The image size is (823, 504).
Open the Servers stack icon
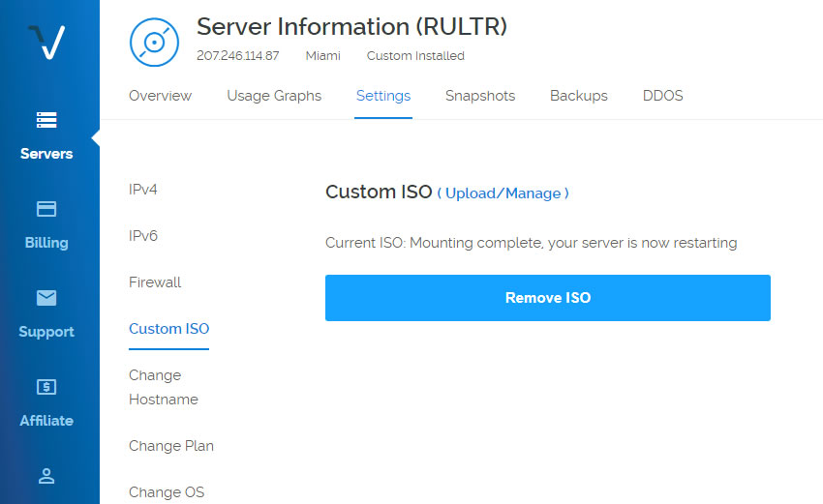click(x=46, y=120)
